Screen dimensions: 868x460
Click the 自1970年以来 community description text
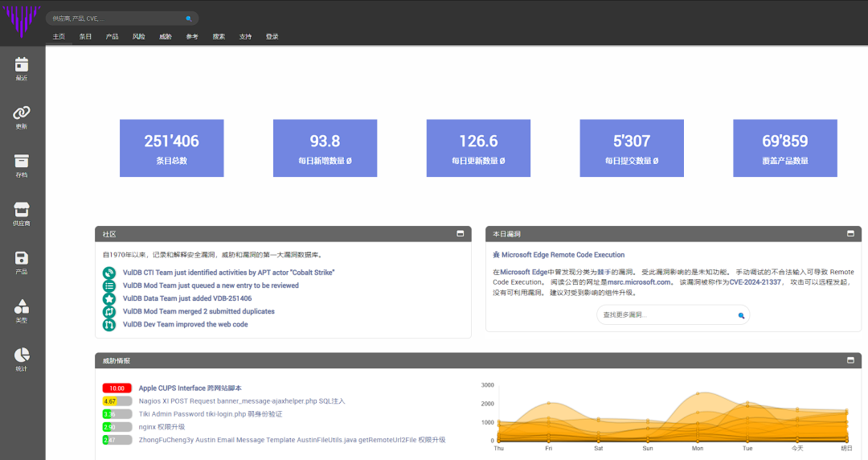(x=212, y=255)
